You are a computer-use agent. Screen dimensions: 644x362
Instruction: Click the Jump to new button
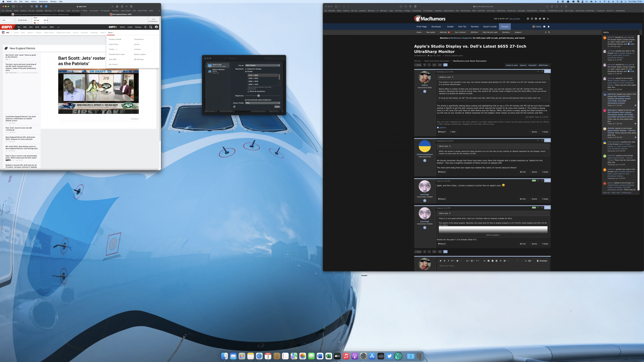click(x=512, y=65)
